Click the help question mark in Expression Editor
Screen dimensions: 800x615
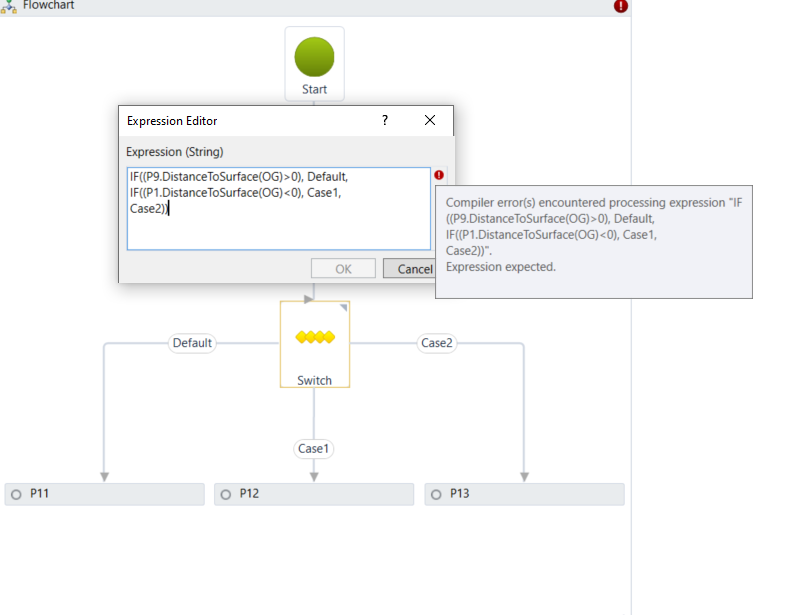385,120
